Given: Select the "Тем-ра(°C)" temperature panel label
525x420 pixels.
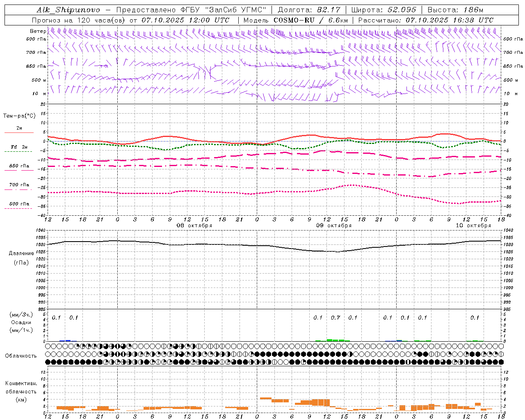Looking at the screenshot, I should (x=19, y=116).
